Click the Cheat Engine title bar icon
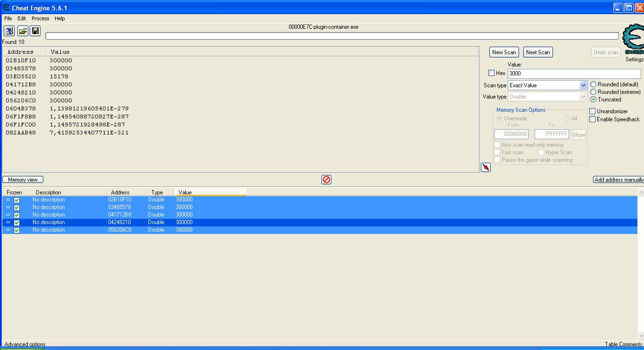This screenshot has width=644, height=350. coord(6,8)
